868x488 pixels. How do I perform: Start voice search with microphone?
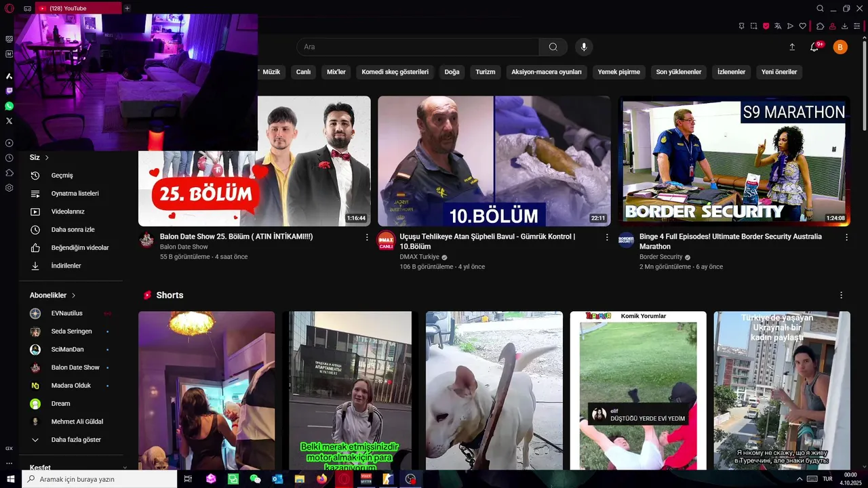tap(584, 47)
